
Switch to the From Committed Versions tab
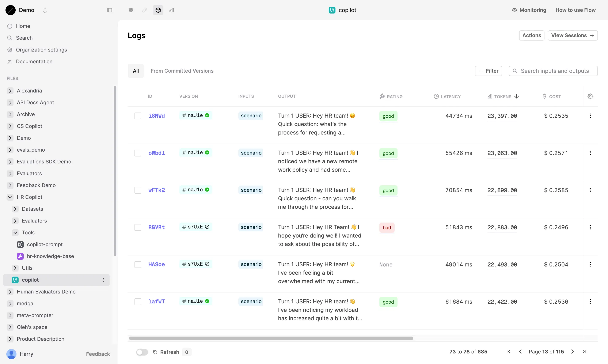click(182, 71)
